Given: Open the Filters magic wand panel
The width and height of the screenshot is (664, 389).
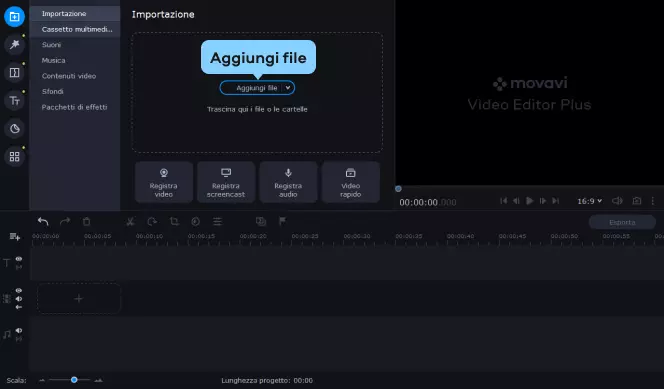Looking at the screenshot, I should pos(14,44).
